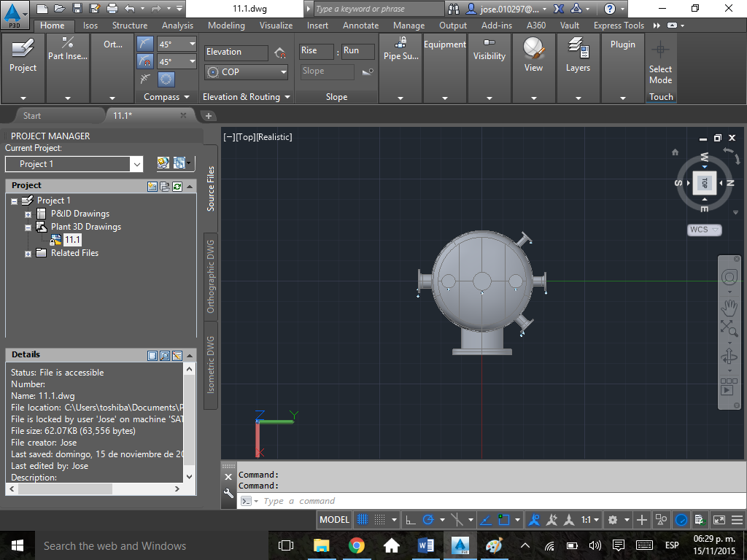This screenshot has width=747, height=560.
Task: Collapse the Plant 3D Drawings tree node
Action: pos(28,227)
